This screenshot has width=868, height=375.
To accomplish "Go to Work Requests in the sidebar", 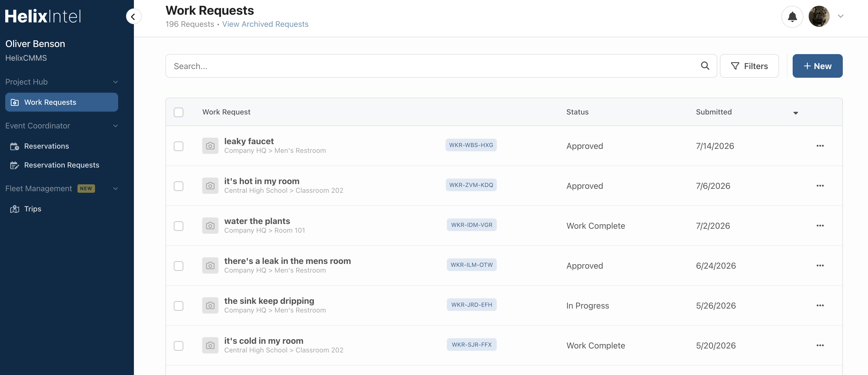I will click(62, 102).
